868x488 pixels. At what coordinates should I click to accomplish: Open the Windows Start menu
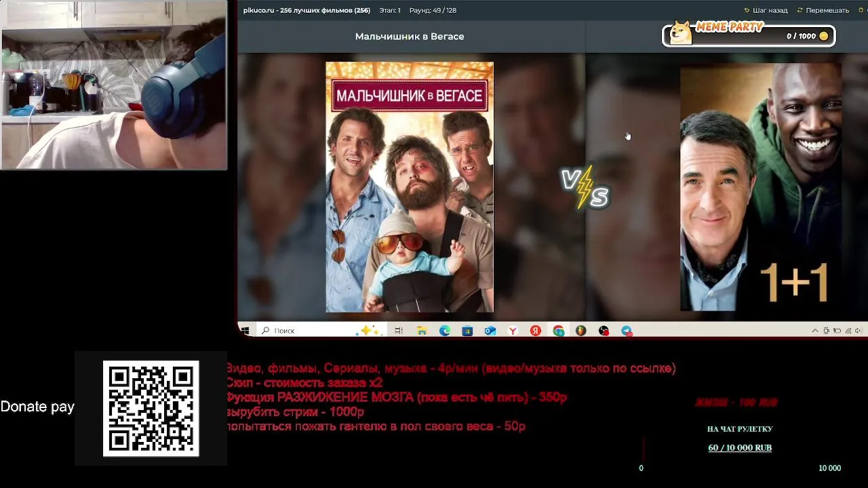tap(245, 331)
